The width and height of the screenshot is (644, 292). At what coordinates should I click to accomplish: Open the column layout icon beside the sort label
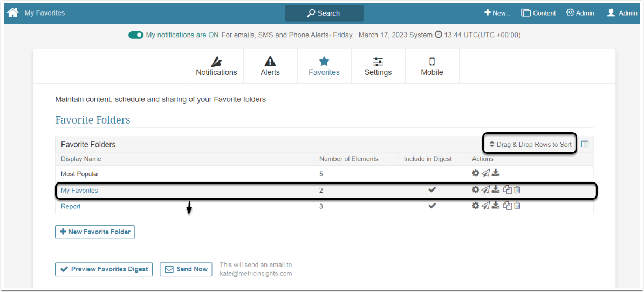click(x=585, y=144)
